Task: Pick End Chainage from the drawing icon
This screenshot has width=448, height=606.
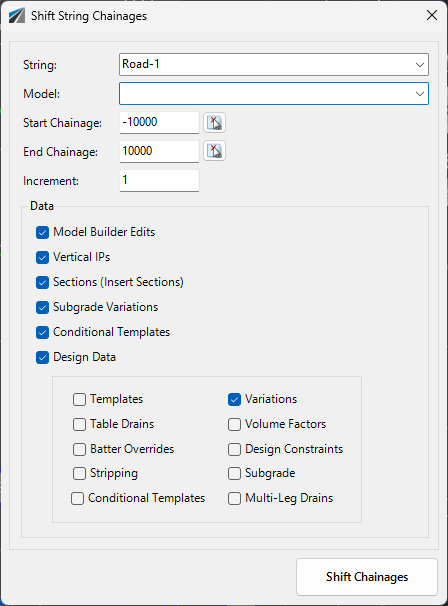Action: click(215, 151)
